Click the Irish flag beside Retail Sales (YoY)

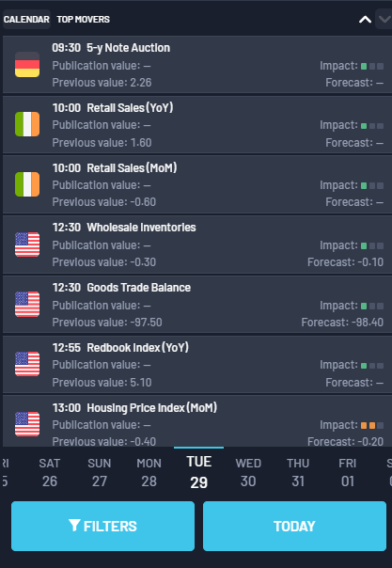[27, 124]
